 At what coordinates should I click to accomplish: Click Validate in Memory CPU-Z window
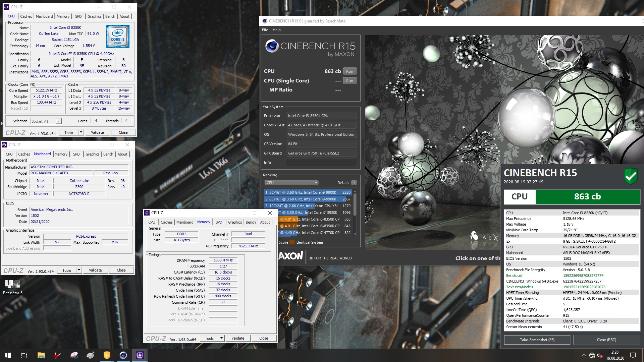point(238,338)
